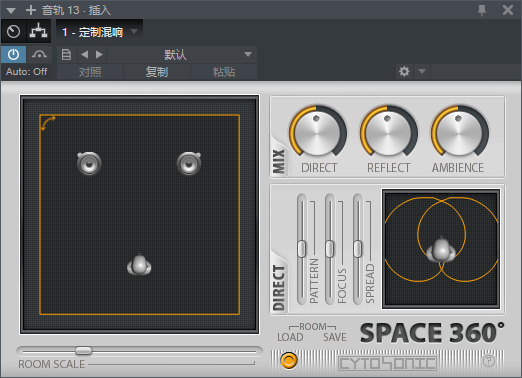This screenshot has height=378, width=522.
Task: Click the 粘贴 paste button
Action: click(224, 72)
